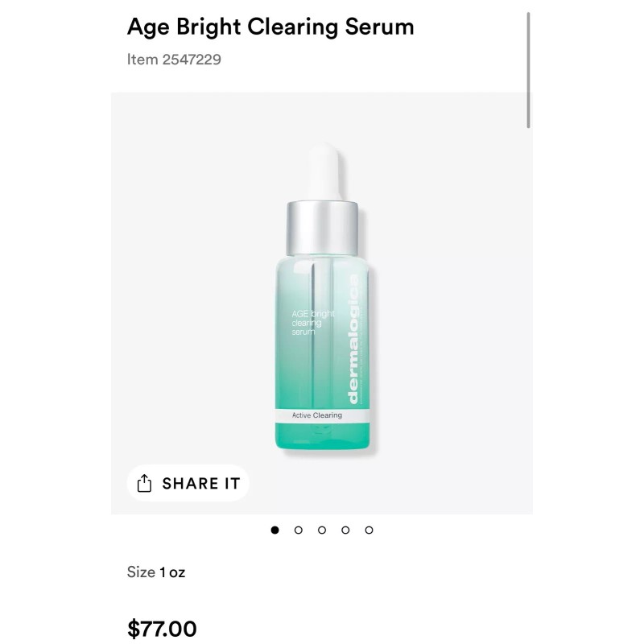Click the Size 1 oz label

coord(156,572)
